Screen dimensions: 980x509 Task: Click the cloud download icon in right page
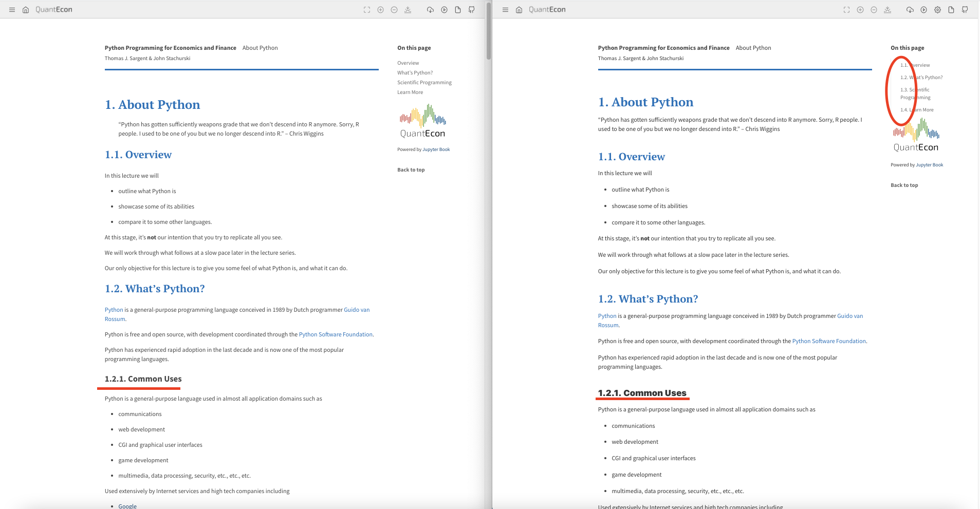click(910, 10)
